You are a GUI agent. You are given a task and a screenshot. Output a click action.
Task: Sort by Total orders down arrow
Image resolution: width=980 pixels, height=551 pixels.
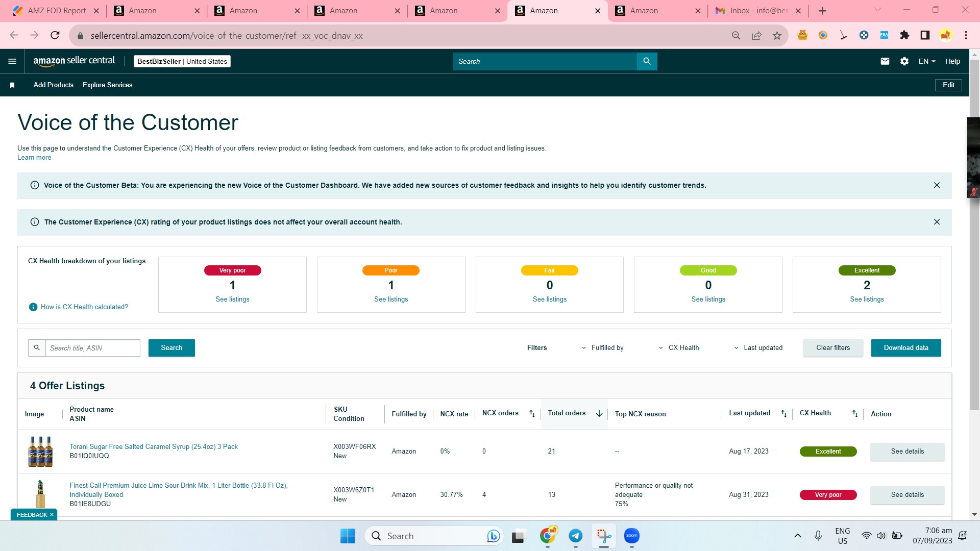[x=599, y=414]
